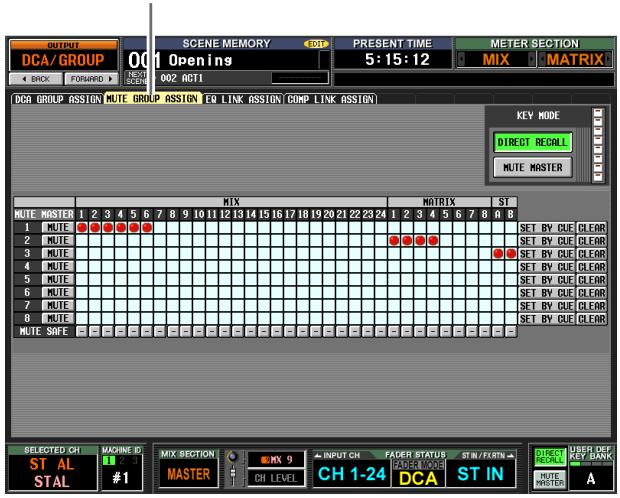Image resolution: width=620 pixels, height=498 pixels.
Task: Open the DCA GROUP ASSIGN tab
Action: [x=57, y=99]
